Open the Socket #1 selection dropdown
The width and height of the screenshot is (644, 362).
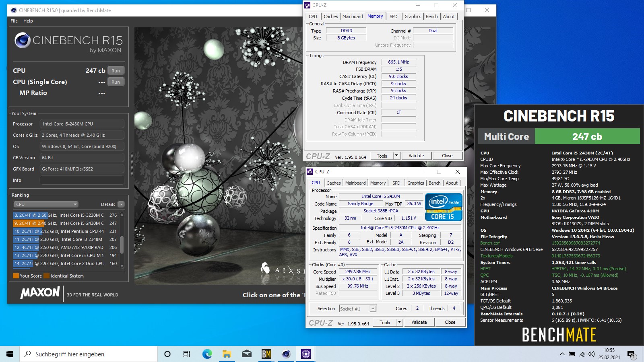click(x=357, y=309)
